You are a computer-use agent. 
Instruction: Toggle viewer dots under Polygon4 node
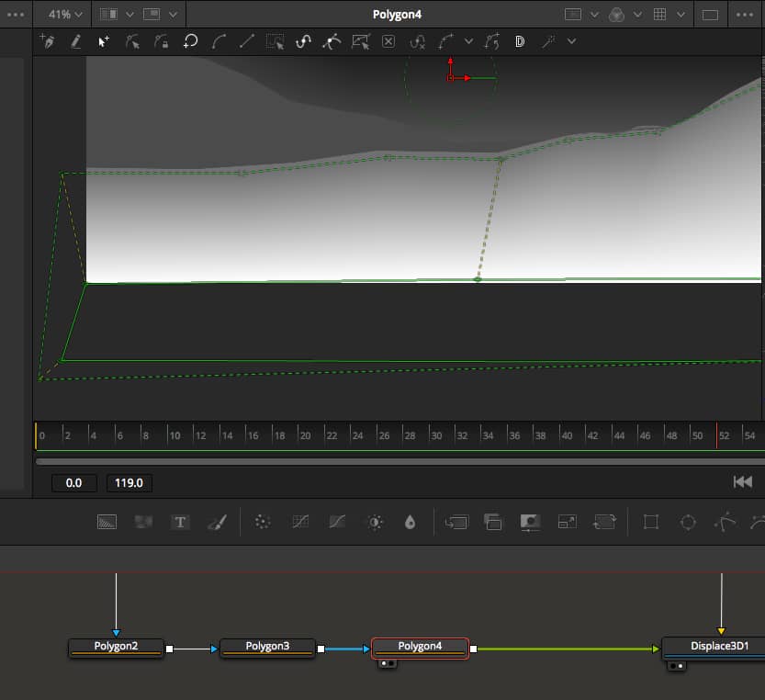(x=388, y=664)
